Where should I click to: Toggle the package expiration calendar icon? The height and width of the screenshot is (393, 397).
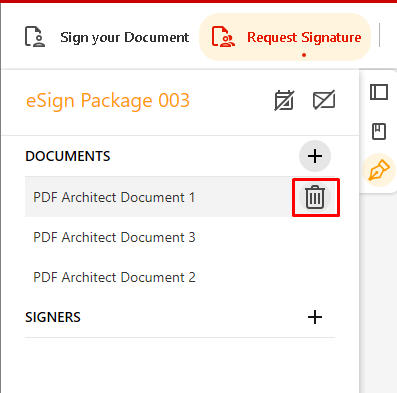tap(284, 100)
